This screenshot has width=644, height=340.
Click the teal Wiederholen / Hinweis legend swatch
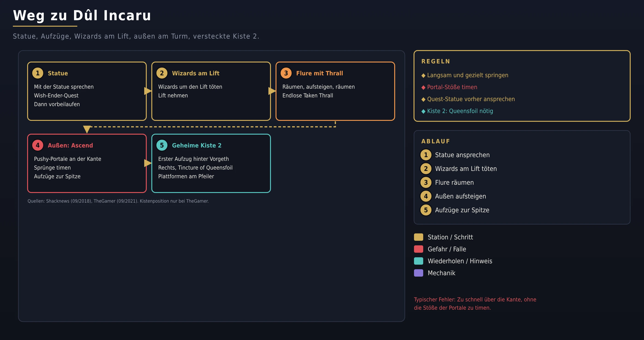coord(419,261)
